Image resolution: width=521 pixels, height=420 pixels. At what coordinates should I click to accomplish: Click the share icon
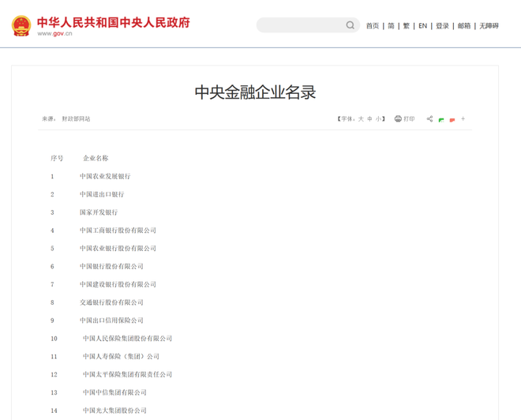click(x=429, y=118)
